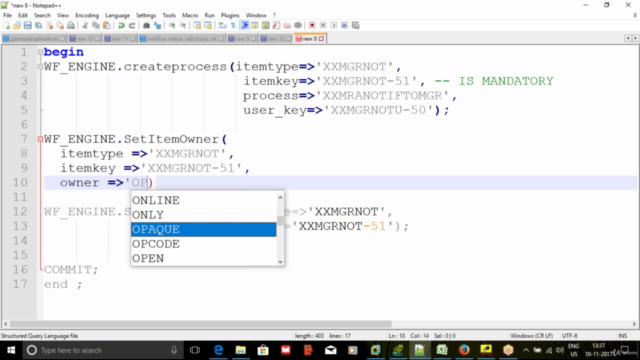Redo the edit with the Redo arrow icon
640x360 pixels.
click(132, 25)
